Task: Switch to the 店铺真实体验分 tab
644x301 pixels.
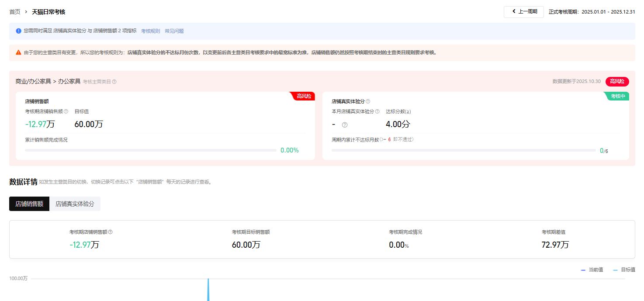Action: 75,204
